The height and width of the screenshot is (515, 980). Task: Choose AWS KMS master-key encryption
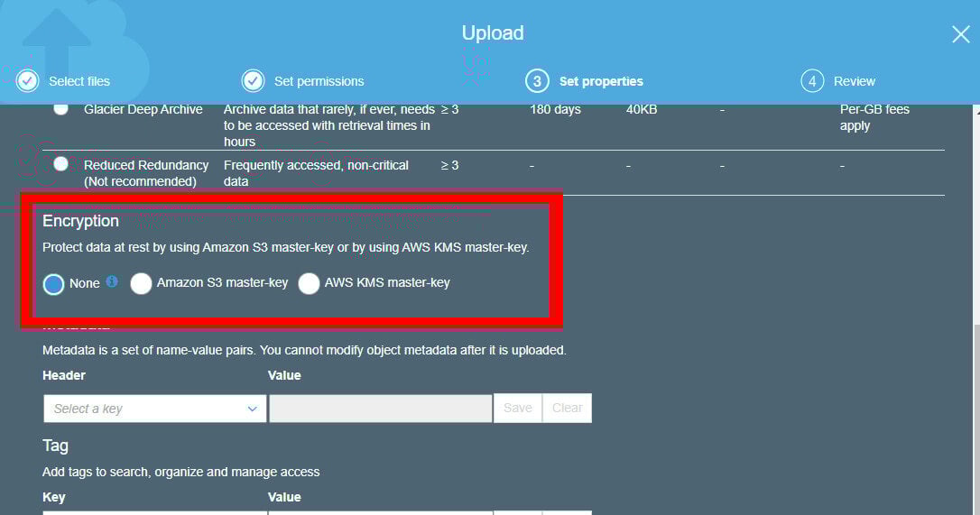point(310,283)
